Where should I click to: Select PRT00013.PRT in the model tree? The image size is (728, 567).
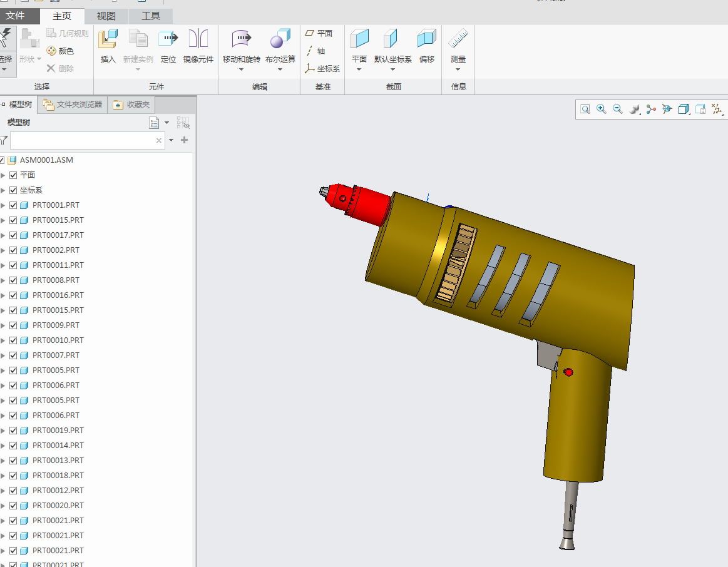point(58,460)
